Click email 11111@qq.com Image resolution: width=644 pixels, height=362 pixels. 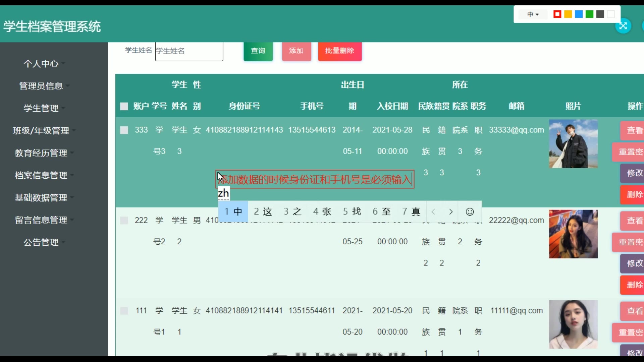tap(517, 311)
